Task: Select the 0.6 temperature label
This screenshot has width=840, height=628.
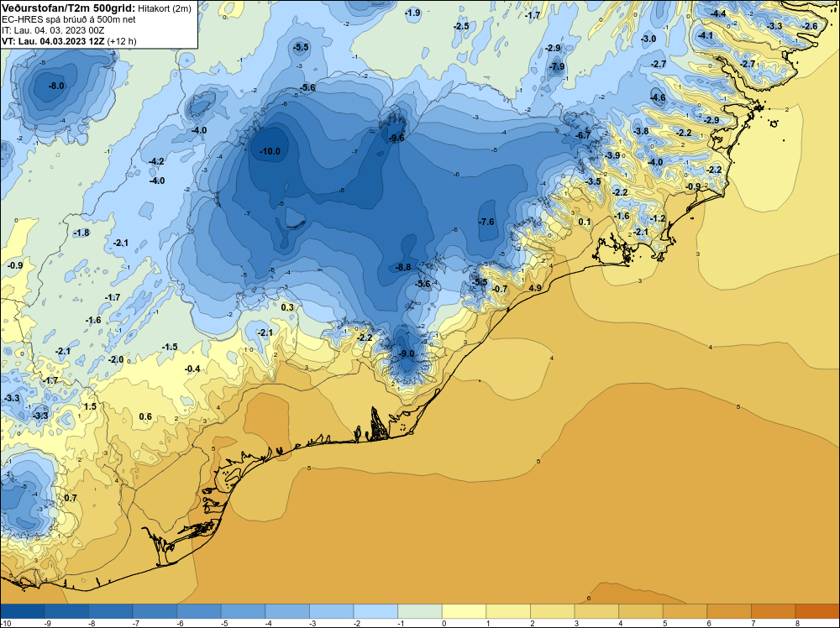Action: click(145, 416)
